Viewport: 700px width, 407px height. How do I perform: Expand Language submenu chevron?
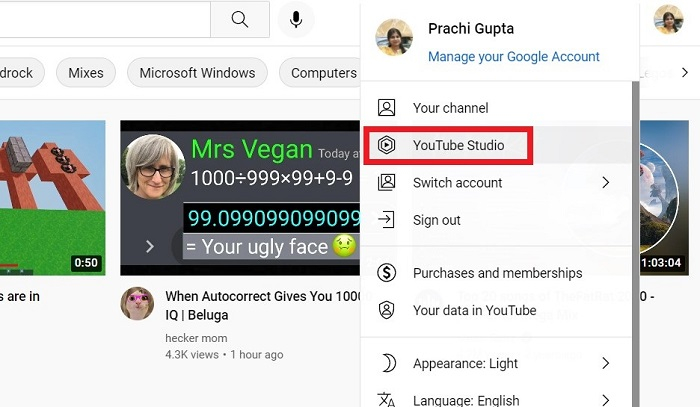click(605, 400)
